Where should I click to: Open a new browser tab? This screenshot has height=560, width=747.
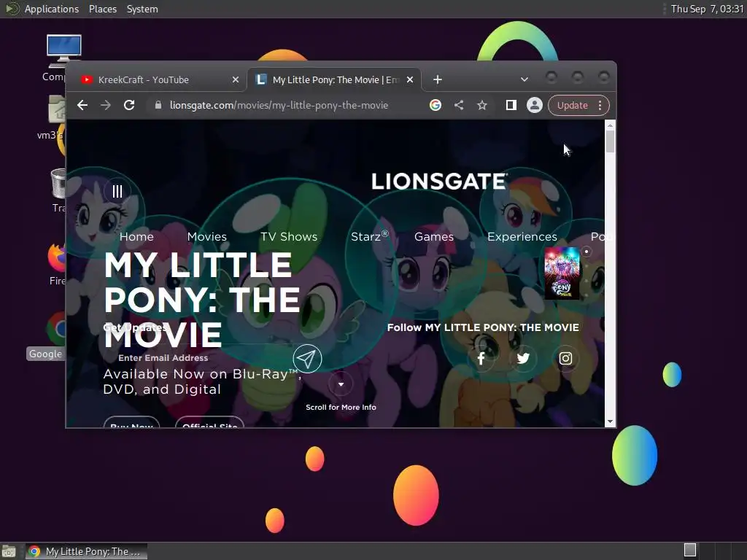438,79
